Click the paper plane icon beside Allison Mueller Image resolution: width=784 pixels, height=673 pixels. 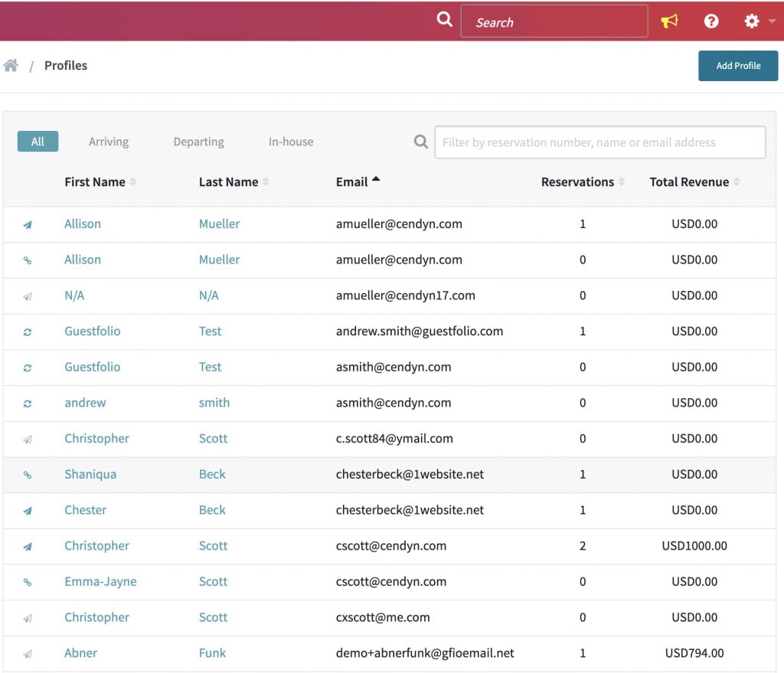(x=28, y=224)
